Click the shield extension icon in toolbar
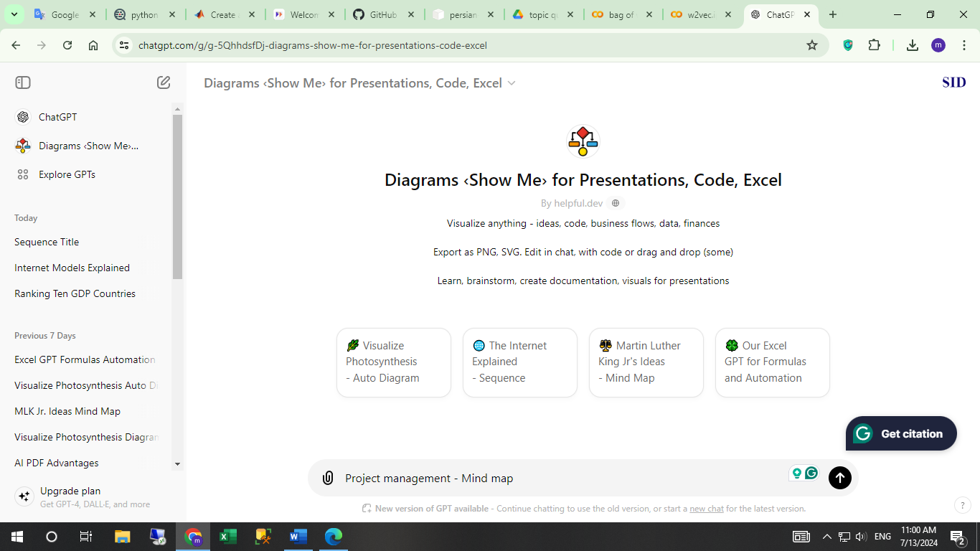The image size is (980, 551). [x=848, y=45]
